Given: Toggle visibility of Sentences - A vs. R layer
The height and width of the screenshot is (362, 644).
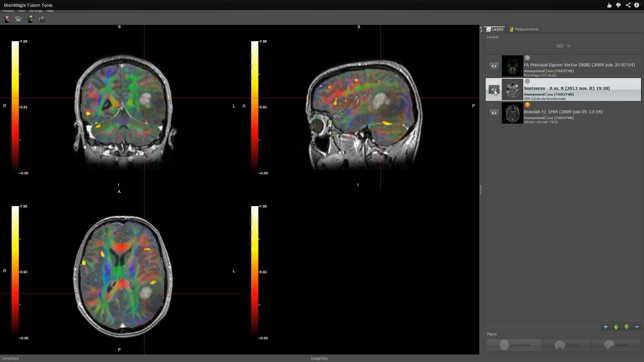Looking at the screenshot, I should click(494, 89).
